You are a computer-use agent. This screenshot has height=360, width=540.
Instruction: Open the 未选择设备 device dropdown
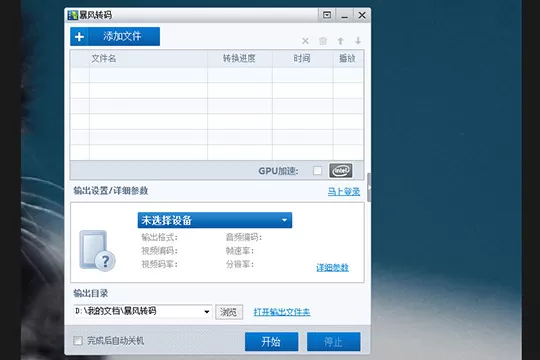[x=215, y=220]
